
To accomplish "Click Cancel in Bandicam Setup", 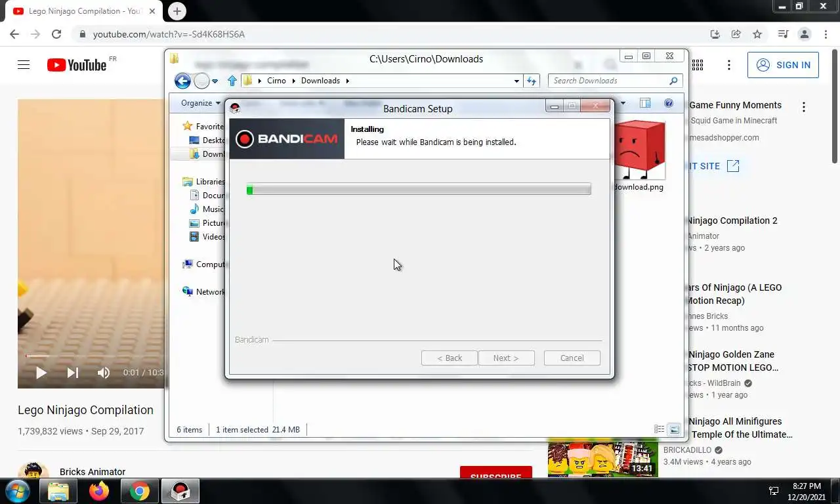I will 572,358.
